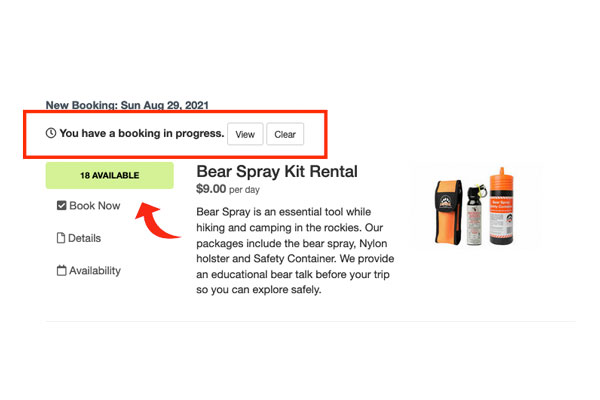Click the $9.00 price text
The width and height of the screenshot is (600, 400).
coord(211,188)
